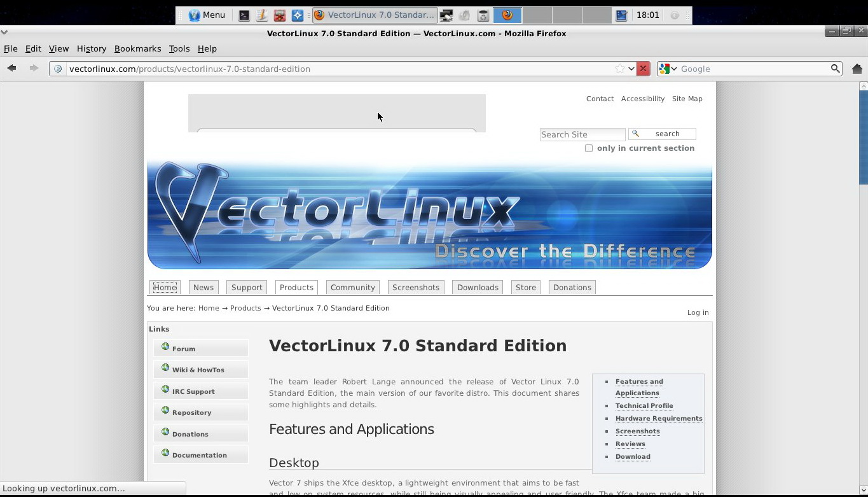The image size is (868, 497).
Task: Go to the home page with the house icon
Action: tap(857, 69)
